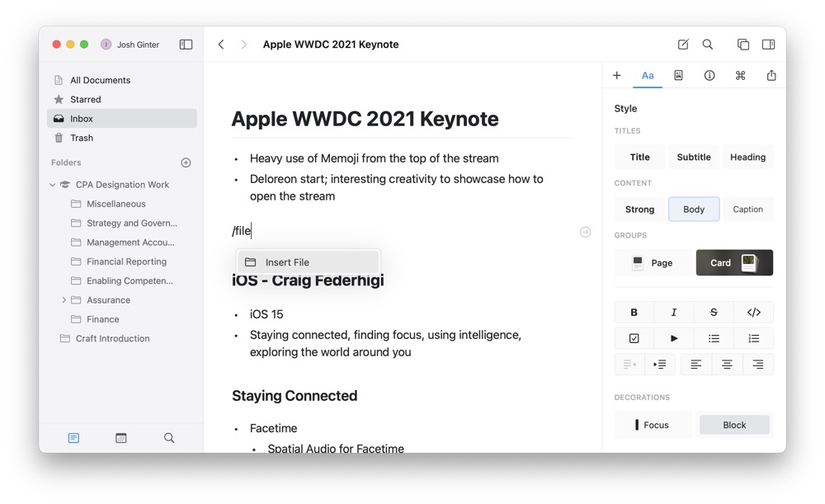Apply Subtitle style
Viewport: 825px width, 504px height.
[694, 157]
